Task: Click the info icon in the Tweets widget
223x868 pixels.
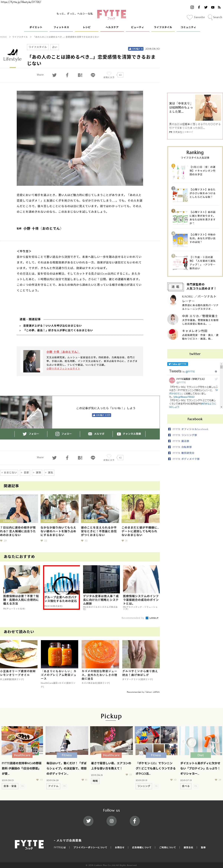Action: click(x=216, y=371)
